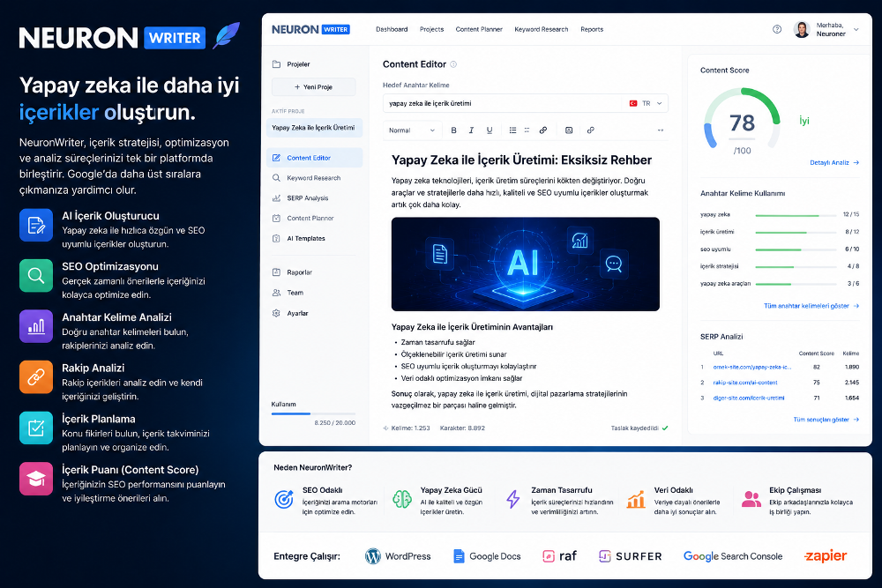
Task: Click the SEO Optimizasyonu green search icon
Action: tap(36, 275)
